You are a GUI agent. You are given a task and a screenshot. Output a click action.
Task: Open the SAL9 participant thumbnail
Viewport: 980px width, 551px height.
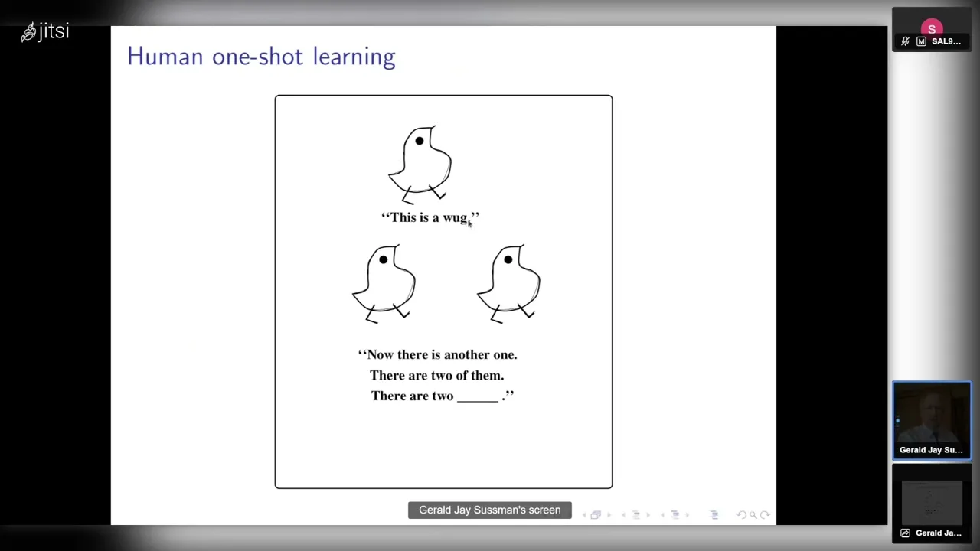click(931, 30)
